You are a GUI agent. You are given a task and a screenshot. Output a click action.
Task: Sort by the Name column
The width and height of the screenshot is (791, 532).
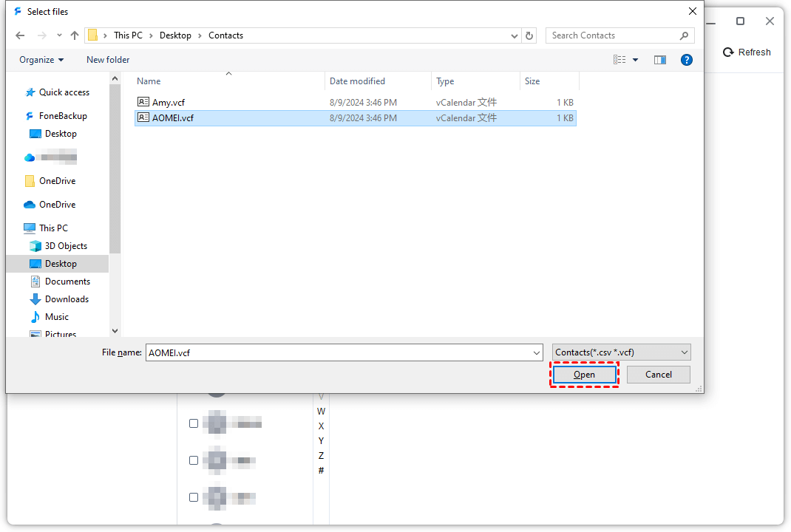[149, 81]
